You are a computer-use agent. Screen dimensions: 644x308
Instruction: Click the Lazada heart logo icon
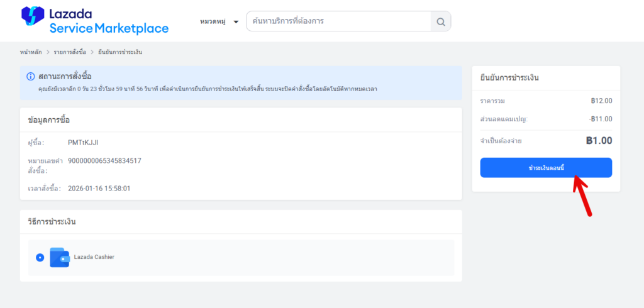tap(33, 18)
